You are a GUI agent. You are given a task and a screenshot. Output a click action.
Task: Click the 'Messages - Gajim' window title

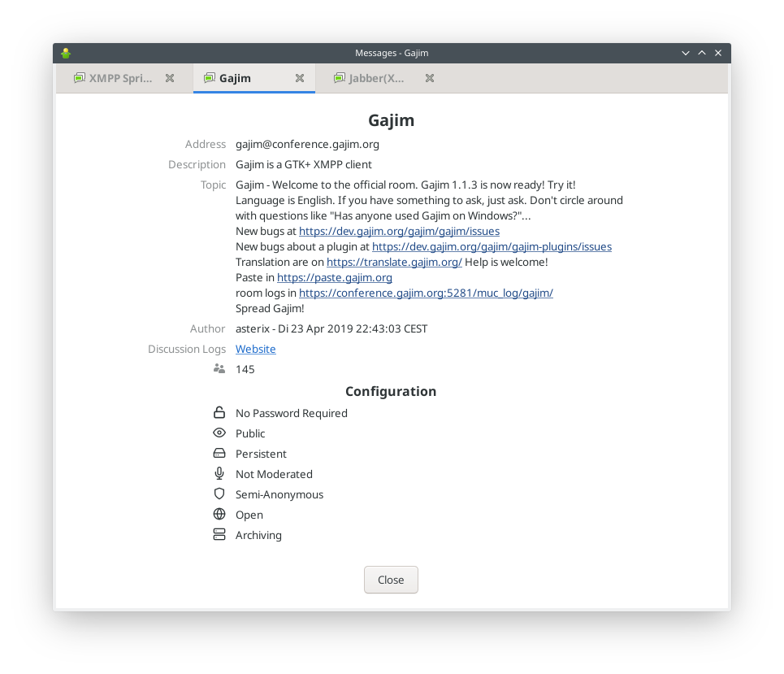[x=392, y=53]
